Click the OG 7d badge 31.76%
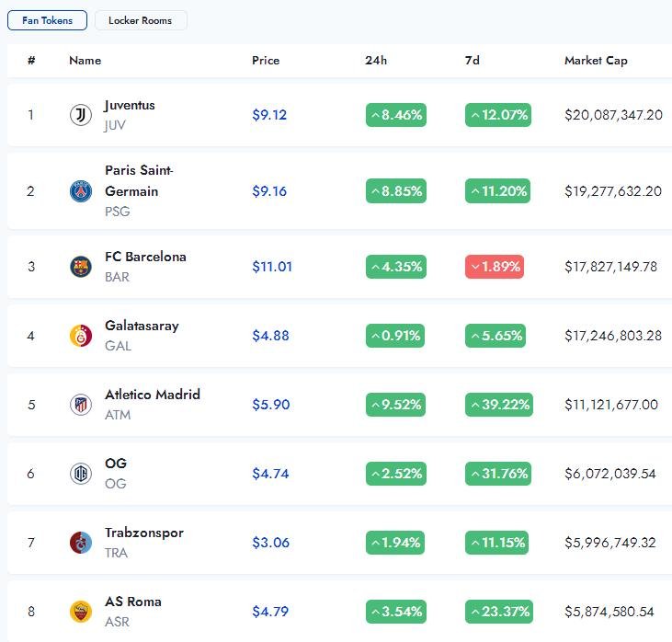This screenshot has width=672, height=642. click(498, 474)
